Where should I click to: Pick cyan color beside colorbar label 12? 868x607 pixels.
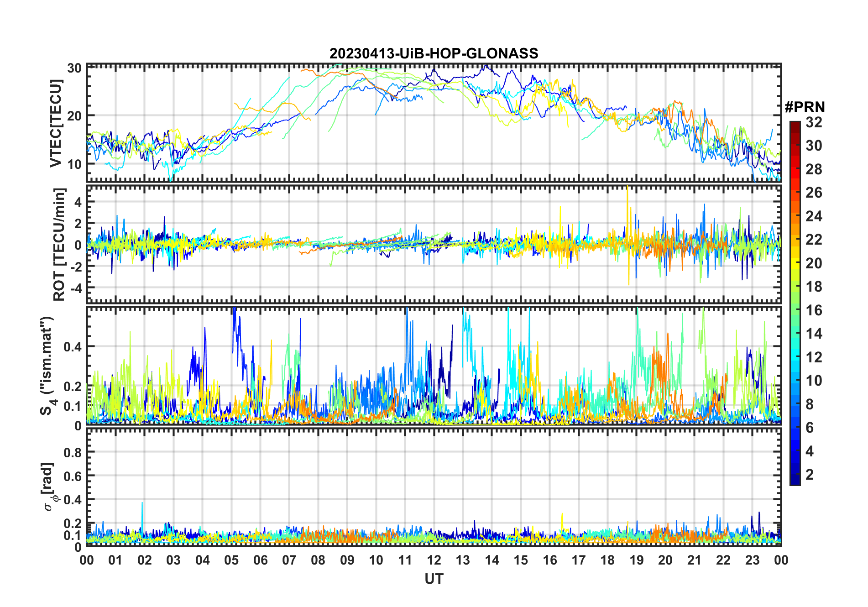pos(795,357)
